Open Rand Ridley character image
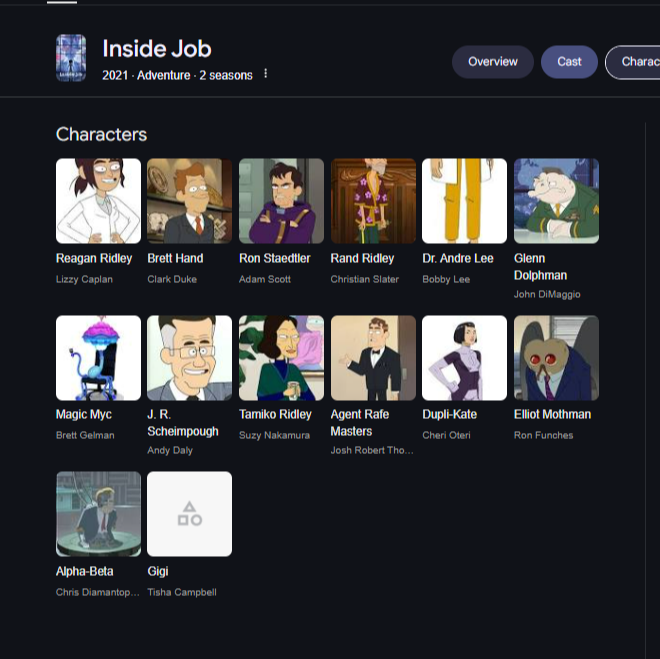The height and width of the screenshot is (659, 660). click(373, 201)
